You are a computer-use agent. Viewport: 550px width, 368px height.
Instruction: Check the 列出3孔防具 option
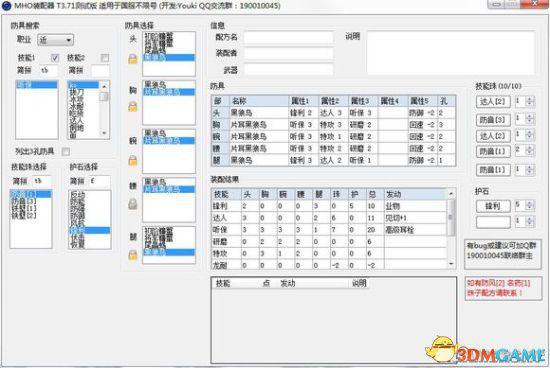[66, 152]
